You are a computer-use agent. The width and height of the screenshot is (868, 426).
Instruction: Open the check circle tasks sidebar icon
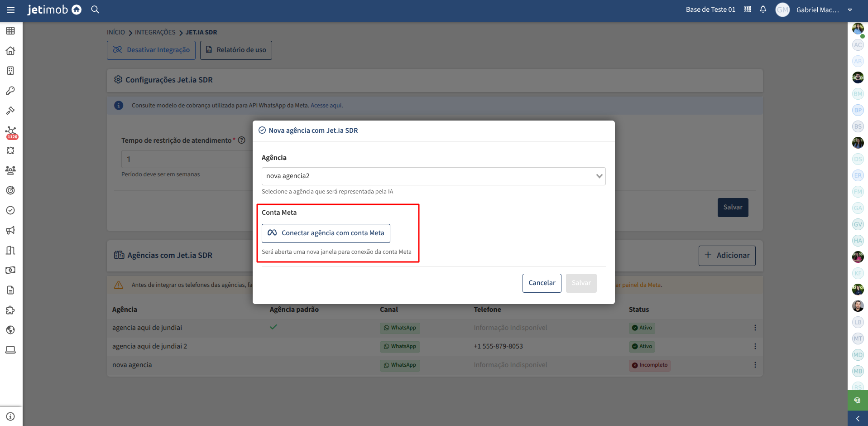pos(10,210)
